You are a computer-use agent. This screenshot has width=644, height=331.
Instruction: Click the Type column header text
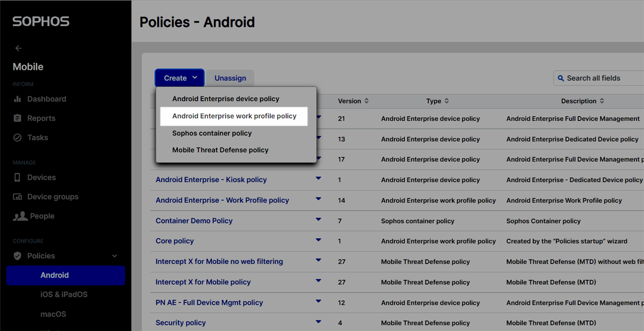434,101
